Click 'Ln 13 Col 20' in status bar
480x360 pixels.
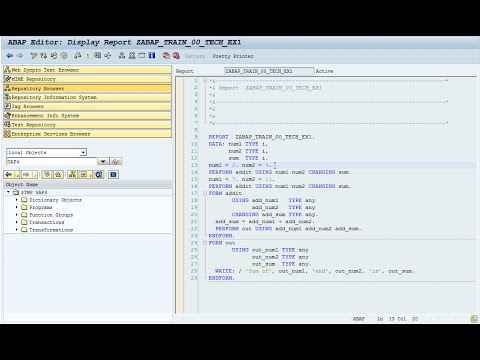point(397,319)
